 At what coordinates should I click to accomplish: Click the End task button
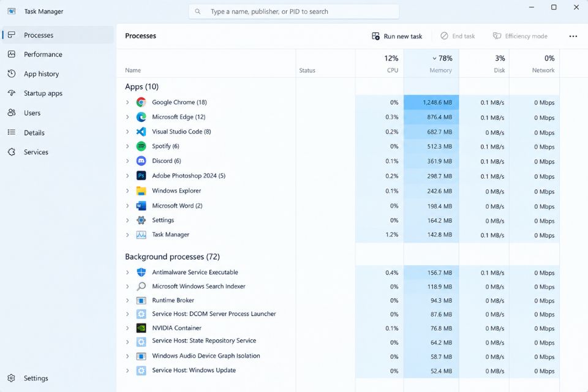coord(458,36)
